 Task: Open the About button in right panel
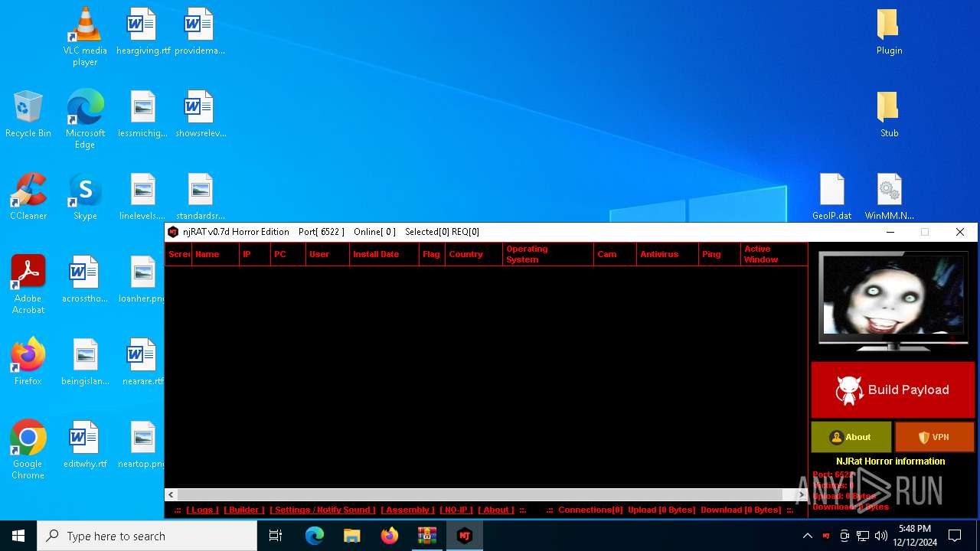pos(851,437)
